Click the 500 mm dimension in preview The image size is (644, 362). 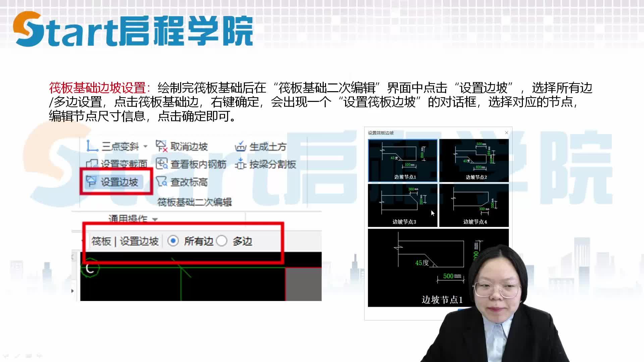[x=452, y=276]
